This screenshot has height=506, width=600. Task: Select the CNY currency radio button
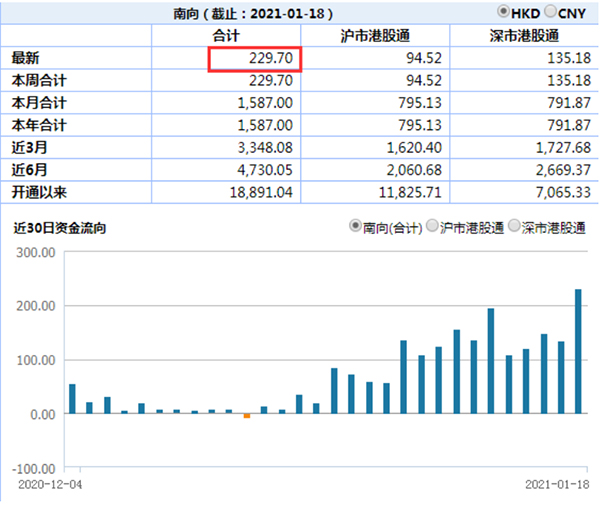click(x=550, y=11)
